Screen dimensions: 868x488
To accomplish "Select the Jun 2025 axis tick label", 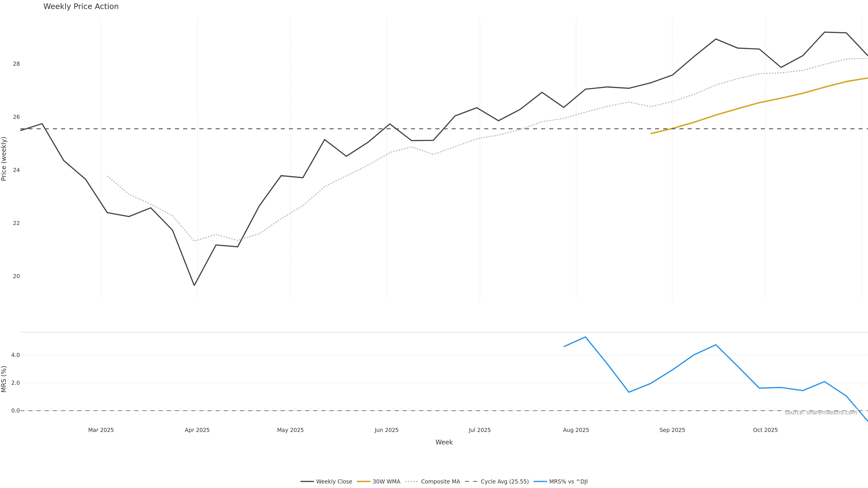I will pyautogui.click(x=387, y=430).
